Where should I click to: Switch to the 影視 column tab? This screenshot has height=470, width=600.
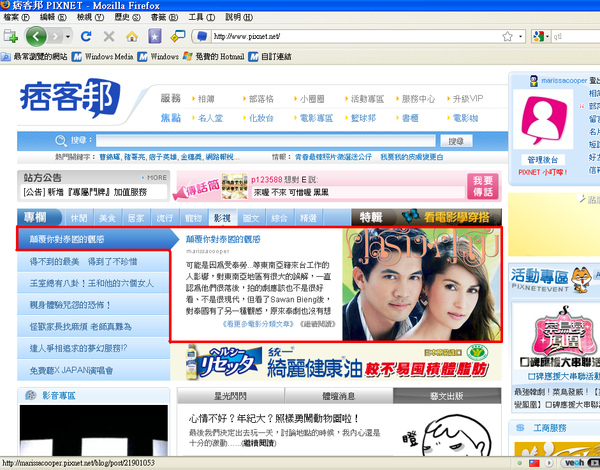point(222,218)
